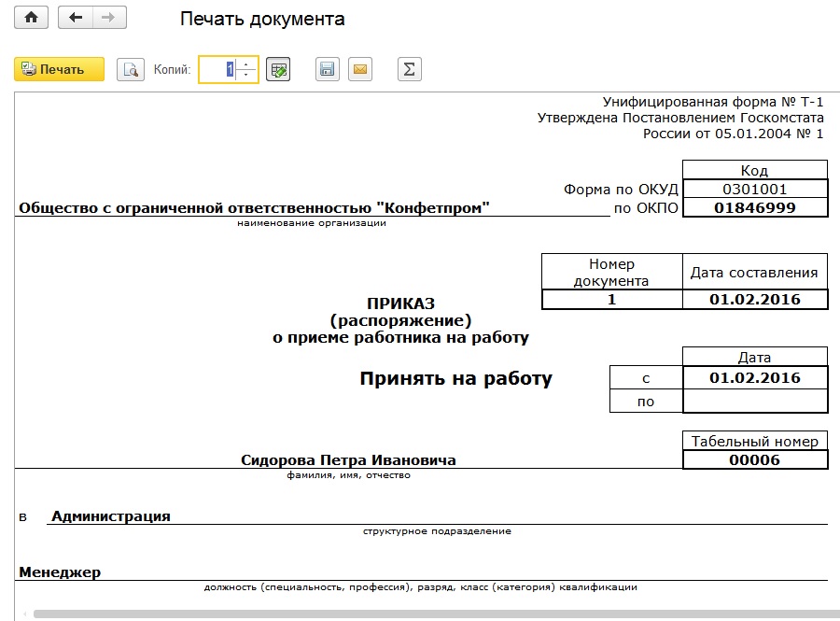Select the OKPO code cell '01846999'
The image size is (840, 621).
point(755,208)
